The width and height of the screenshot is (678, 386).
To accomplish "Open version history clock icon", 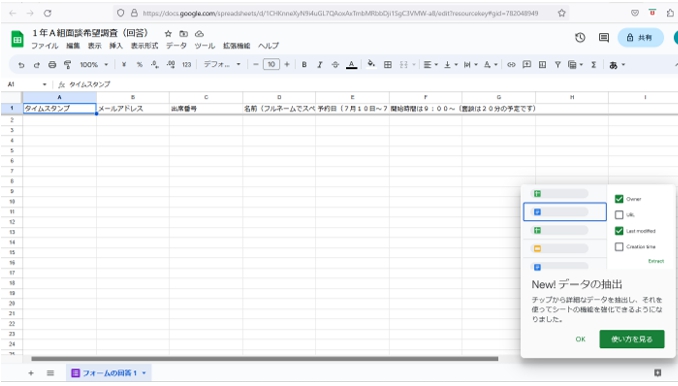I will click(580, 38).
